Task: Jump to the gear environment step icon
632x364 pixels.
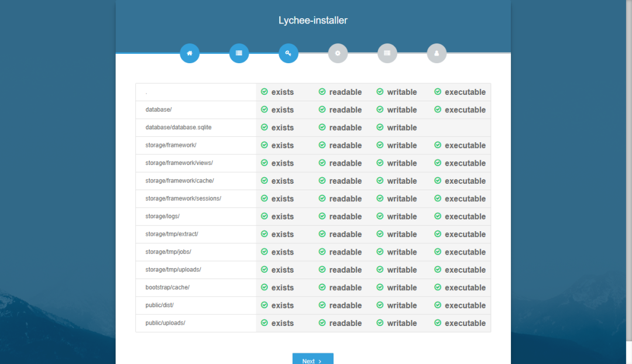Action: coord(338,53)
